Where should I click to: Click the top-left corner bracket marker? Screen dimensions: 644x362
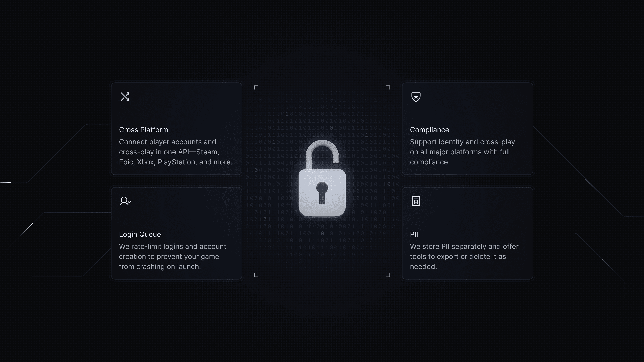(x=256, y=87)
